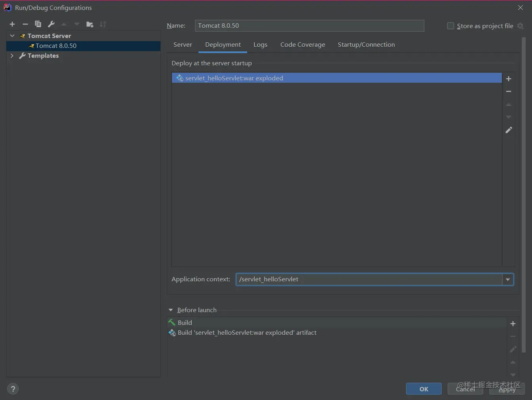Edit the Before launch task
532x400 pixels.
click(x=513, y=349)
